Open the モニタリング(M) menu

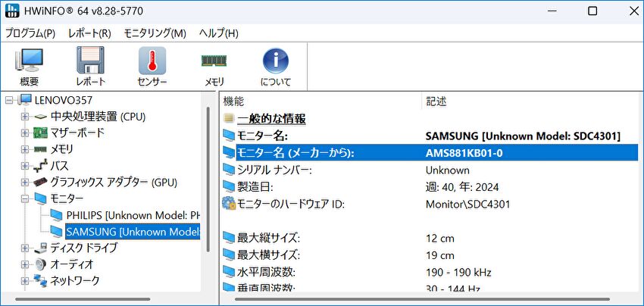click(x=155, y=33)
